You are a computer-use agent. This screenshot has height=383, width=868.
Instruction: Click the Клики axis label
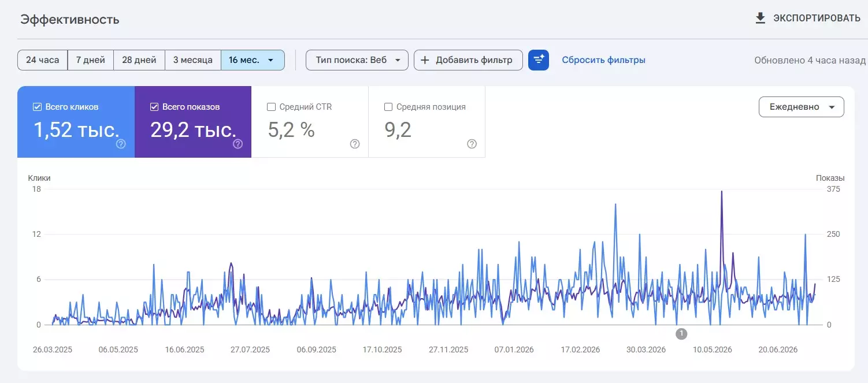pos(39,178)
